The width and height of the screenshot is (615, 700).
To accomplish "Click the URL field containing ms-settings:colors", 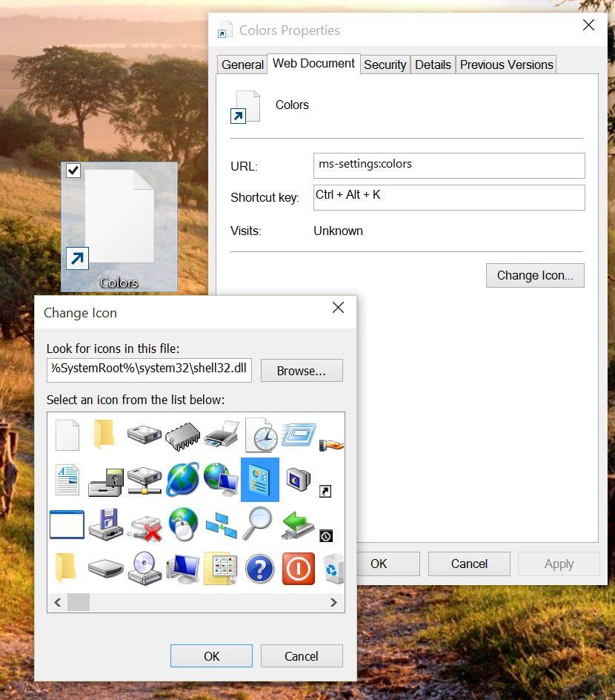I will point(448,165).
